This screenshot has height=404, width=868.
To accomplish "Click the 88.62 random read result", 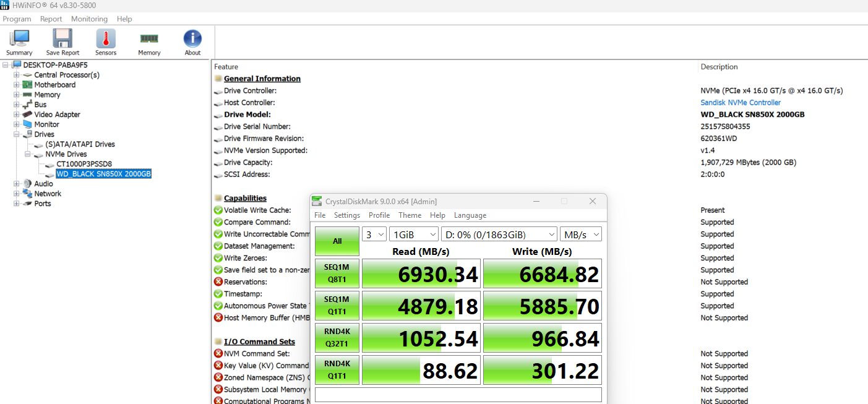I will pyautogui.click(x=421, y=370).
